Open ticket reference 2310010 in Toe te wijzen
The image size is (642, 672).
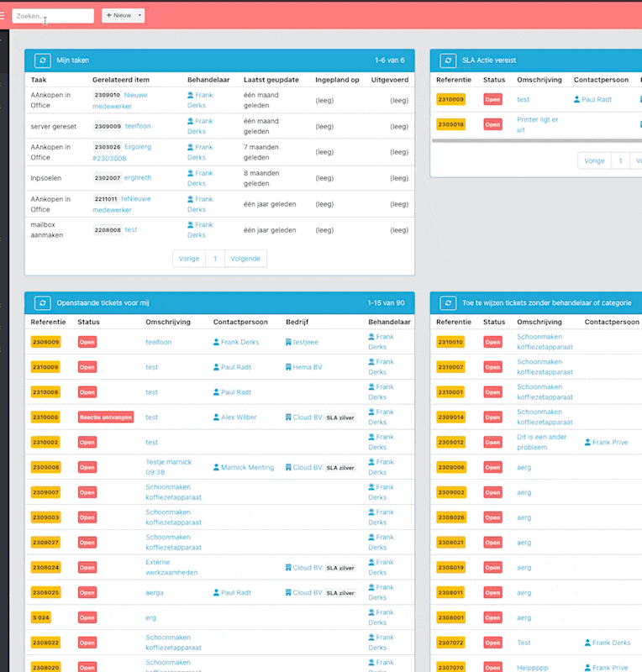[450, 342]
